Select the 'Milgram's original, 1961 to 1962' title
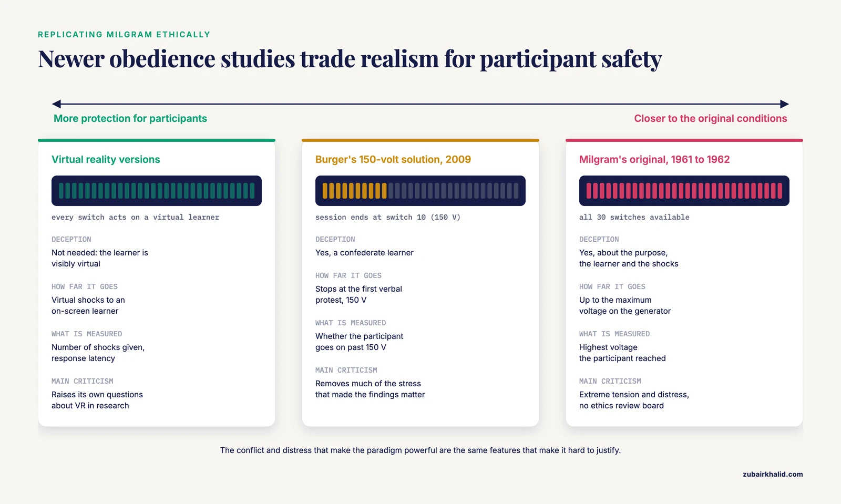Viewport: 841px width, 504px height. pos(654,159)
